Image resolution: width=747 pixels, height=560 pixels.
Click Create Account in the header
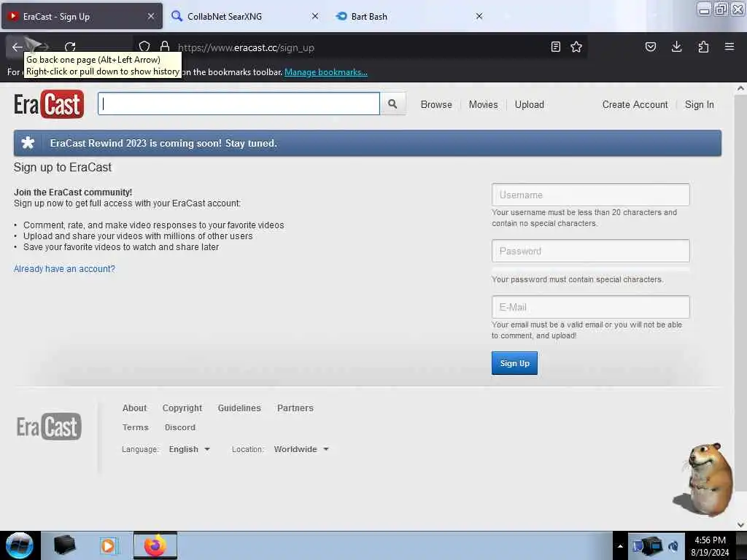[x=635, y=105]
